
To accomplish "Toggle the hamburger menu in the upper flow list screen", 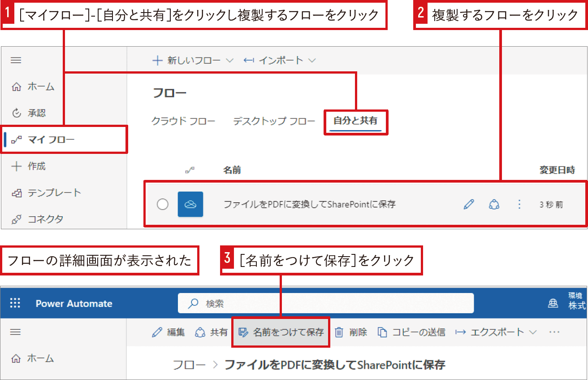I will tap(16, 60).
